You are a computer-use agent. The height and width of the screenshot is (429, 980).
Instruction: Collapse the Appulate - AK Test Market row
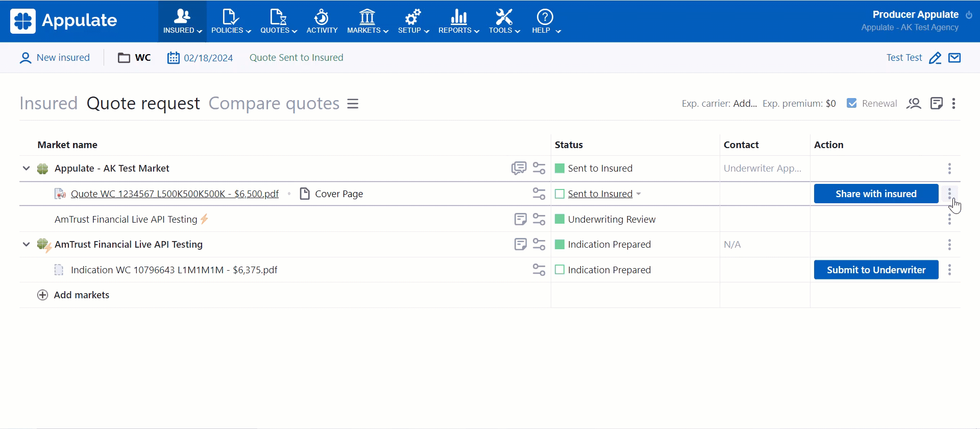(26, 168)
